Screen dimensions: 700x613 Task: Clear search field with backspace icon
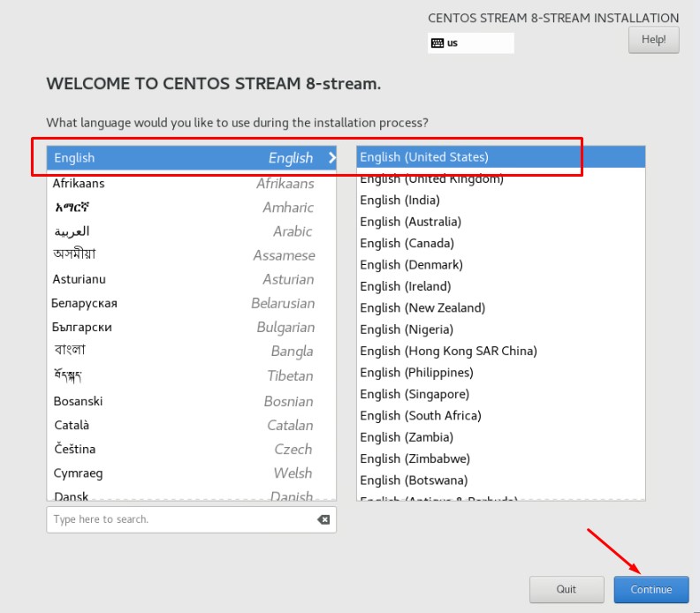click(323, 519)
